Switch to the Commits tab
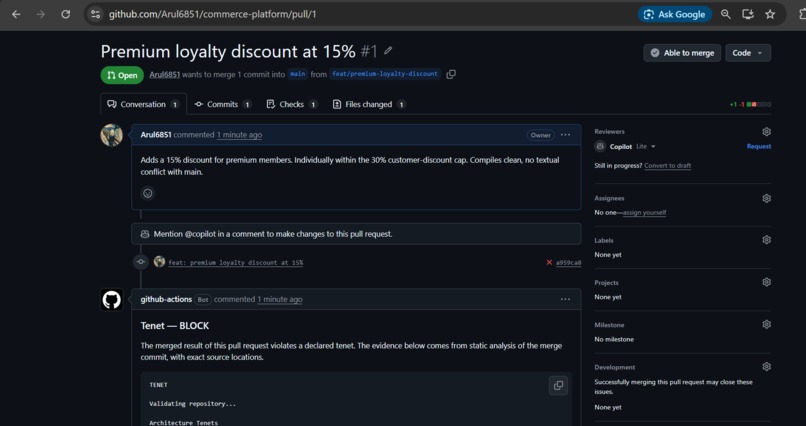806x426 pixels. coord(223,104)
